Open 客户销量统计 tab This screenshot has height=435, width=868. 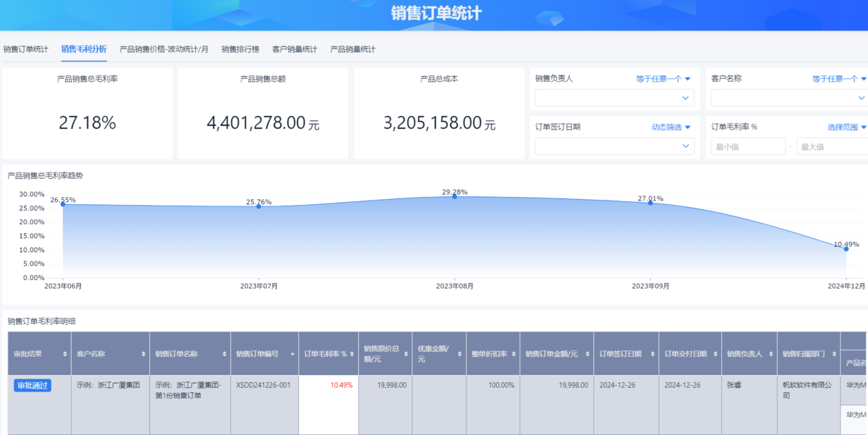[x=294, y=49]
